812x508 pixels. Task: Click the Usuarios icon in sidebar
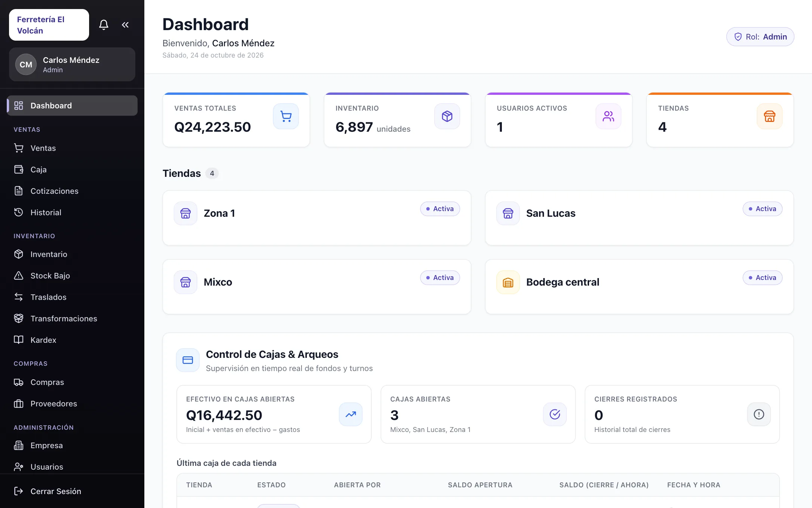click(x=18, y=467)
